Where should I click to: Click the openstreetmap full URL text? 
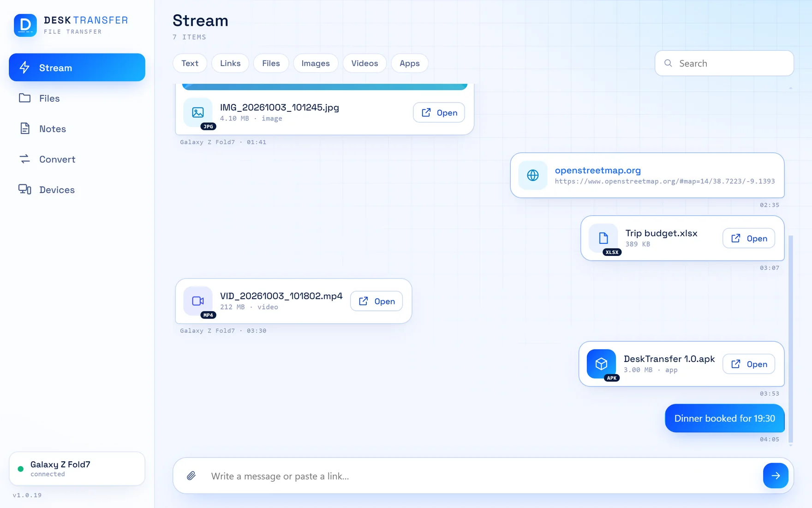[665, 181]
